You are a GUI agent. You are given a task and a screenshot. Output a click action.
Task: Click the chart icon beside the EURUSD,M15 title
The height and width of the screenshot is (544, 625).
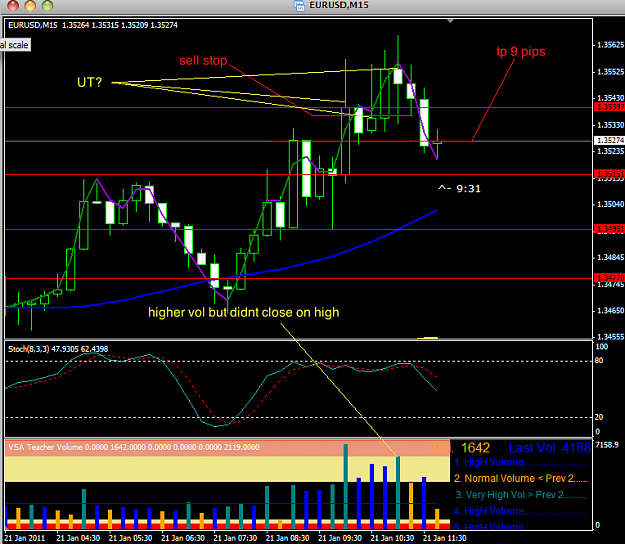pyautogui.click(x=299, y=5)
